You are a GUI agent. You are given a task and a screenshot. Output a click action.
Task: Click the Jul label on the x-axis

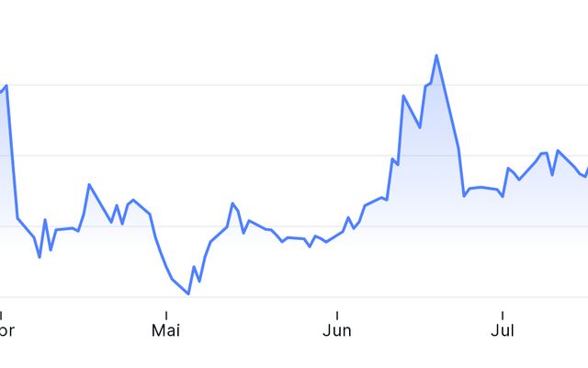coord(503,330)
